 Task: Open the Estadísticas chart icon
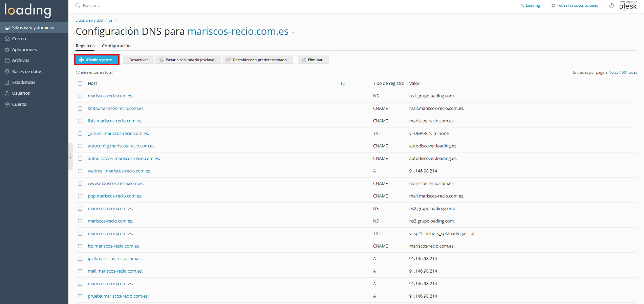click(x=7, y=83)
